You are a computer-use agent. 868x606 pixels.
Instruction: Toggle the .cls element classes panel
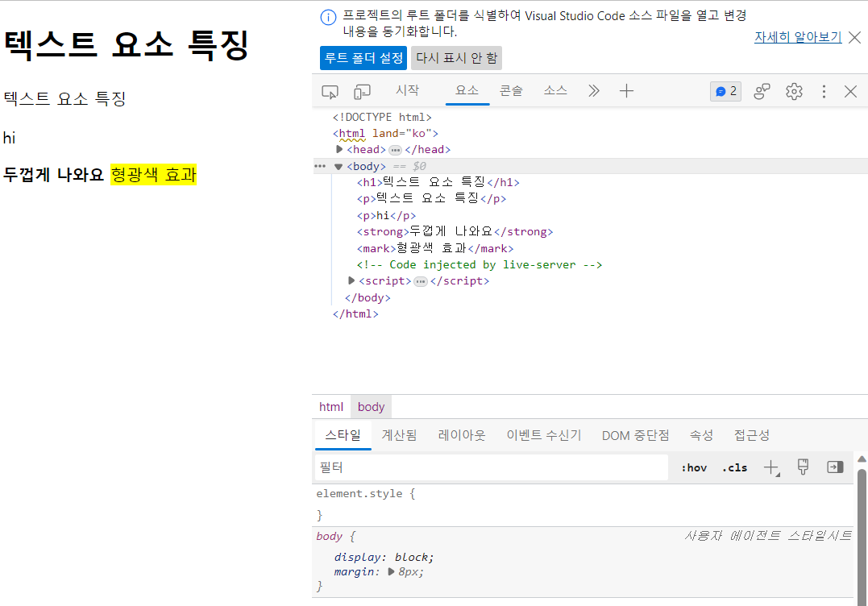pos(734,467)
